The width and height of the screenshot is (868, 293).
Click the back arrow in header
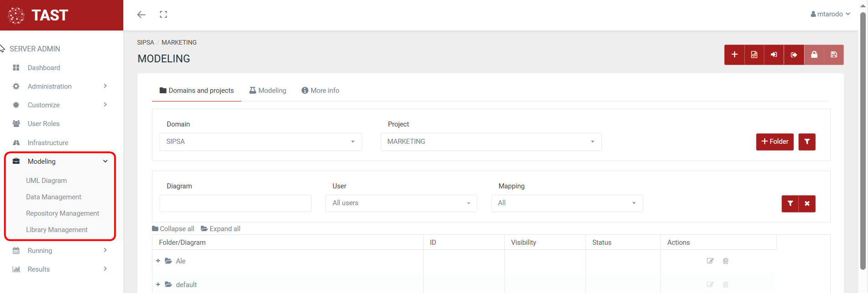click(x=141, y=15)
